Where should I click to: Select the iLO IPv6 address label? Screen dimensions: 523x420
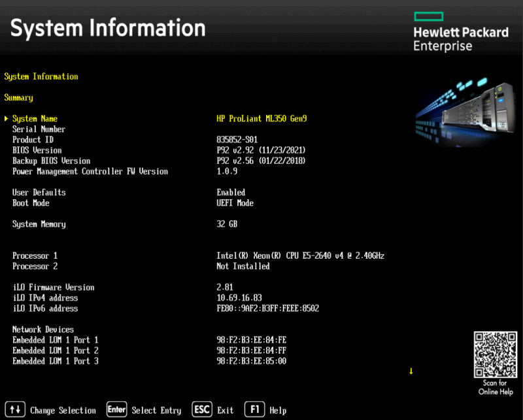point(45,309)
